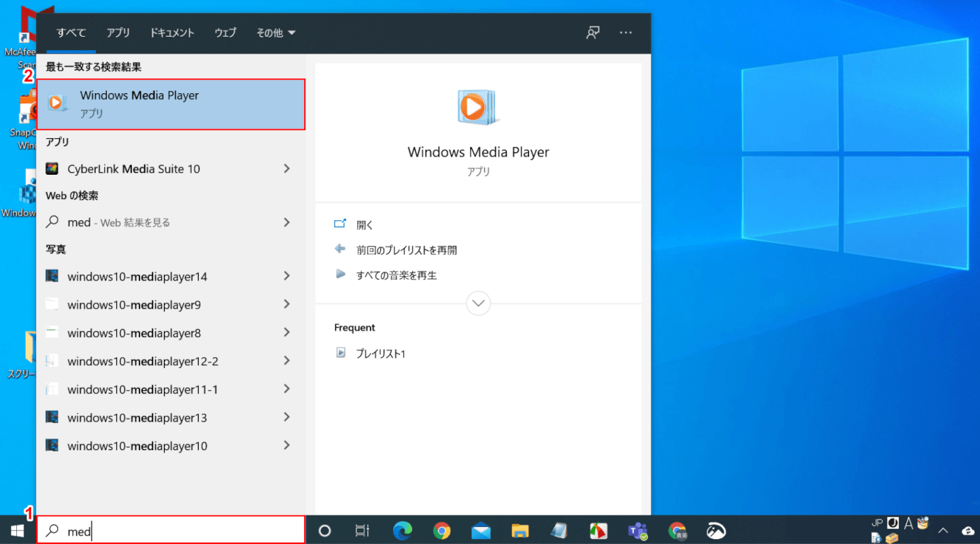This screenshot has width=980, height=544.
Task: Click the JP input language indicator
Action: (x=877, y=522)
